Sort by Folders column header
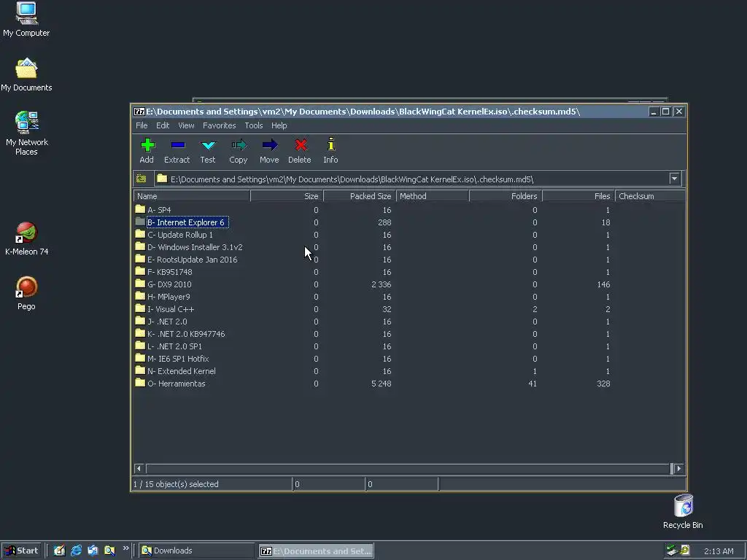747x560 pixels. (x=506, y=196)
